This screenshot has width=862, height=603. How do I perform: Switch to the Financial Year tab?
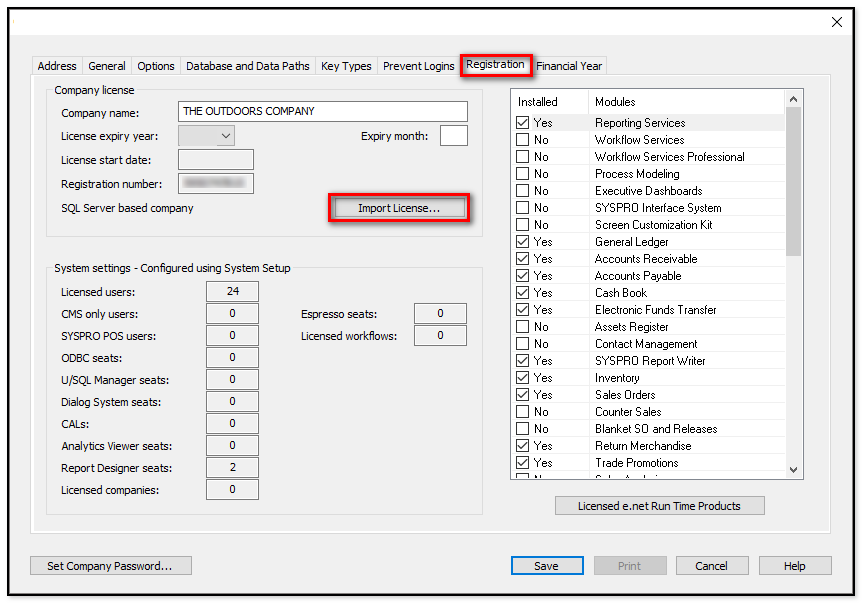[x=569, y=66]
